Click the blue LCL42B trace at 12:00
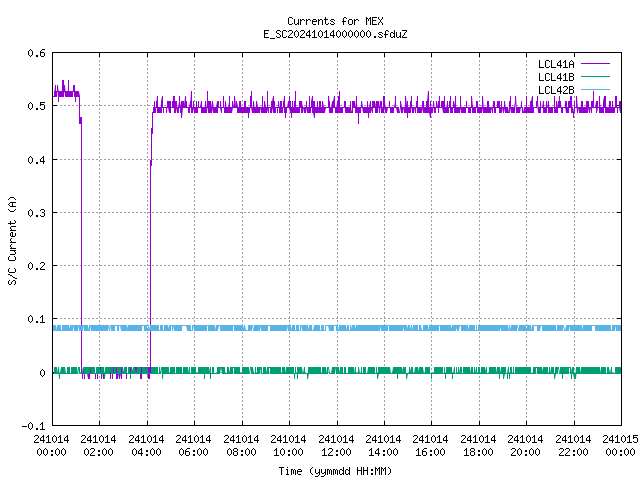The height and width of the screenshot is (480, 640). [x=337, y=328]
